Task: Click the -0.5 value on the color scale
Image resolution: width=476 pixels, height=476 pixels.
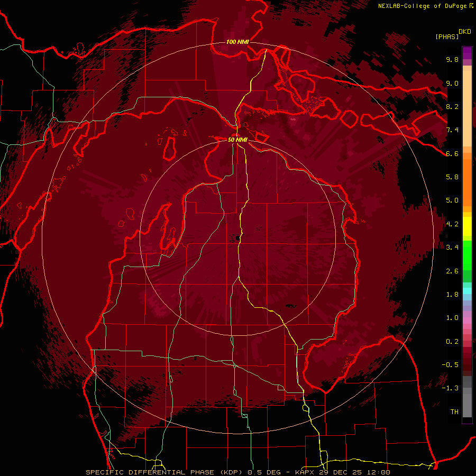Action: (450, 365)
